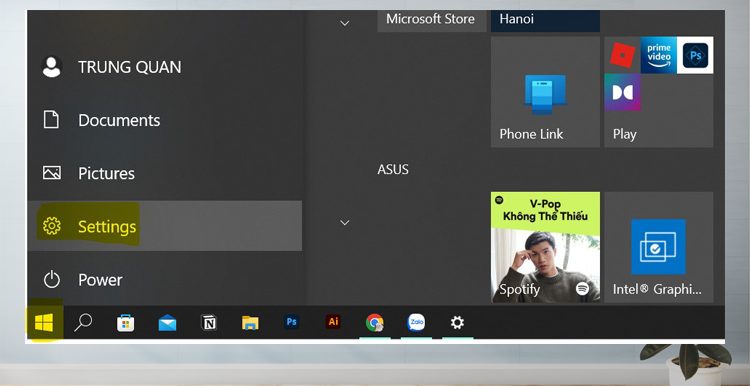
Task: Open Pictures folder from Start menu
Action: tap(165, 173)
